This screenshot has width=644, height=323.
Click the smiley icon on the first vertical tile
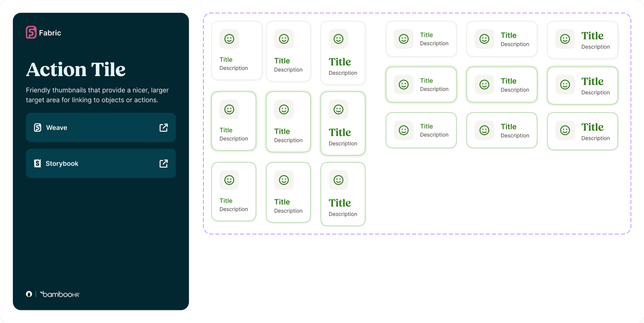pyautogui.click(x=229, y=39)
